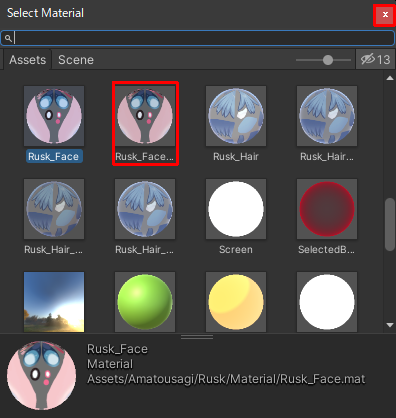The width and height of the screenshot is (396, 418).
Task: Click the scroll down arrow of material list
Action: pos(390,325)
